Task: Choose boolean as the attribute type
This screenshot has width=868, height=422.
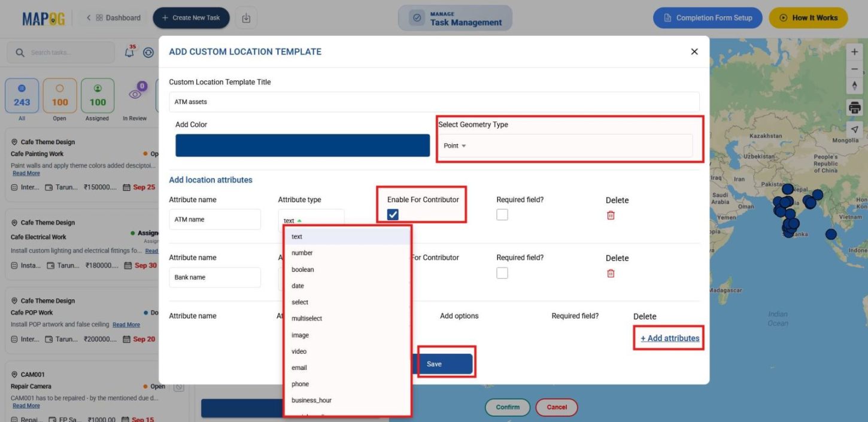Action: (302, 269)
